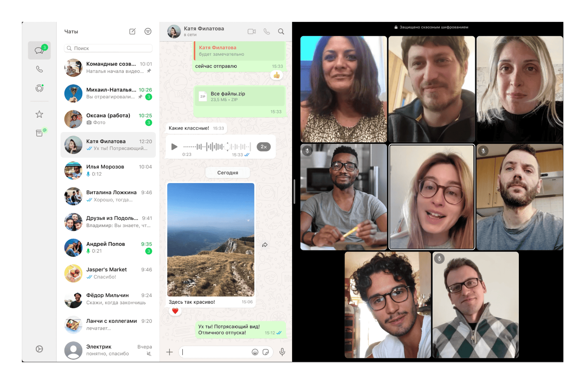Open the Archived chats box icon

pyautogui.click(x=39, y=133)
